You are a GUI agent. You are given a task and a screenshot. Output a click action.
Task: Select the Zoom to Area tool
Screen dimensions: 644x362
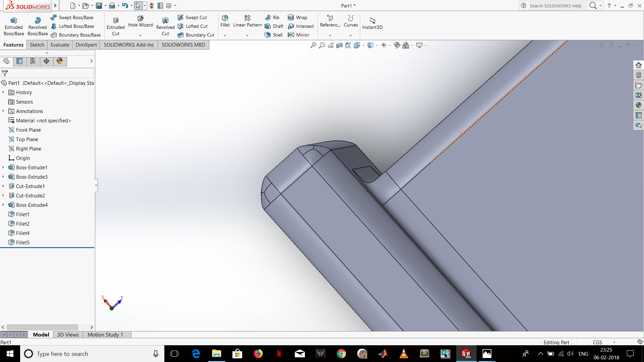(x=322, y=45)
